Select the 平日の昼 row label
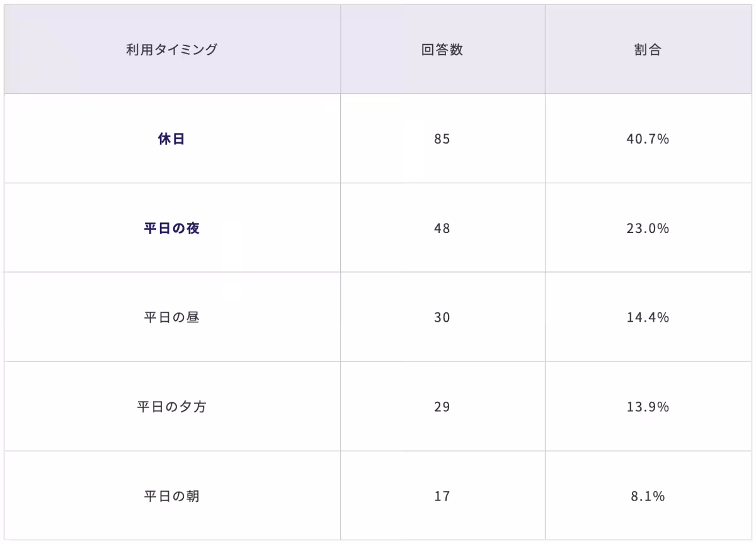Viewport: 756px width, 544px height. point(172,317)
